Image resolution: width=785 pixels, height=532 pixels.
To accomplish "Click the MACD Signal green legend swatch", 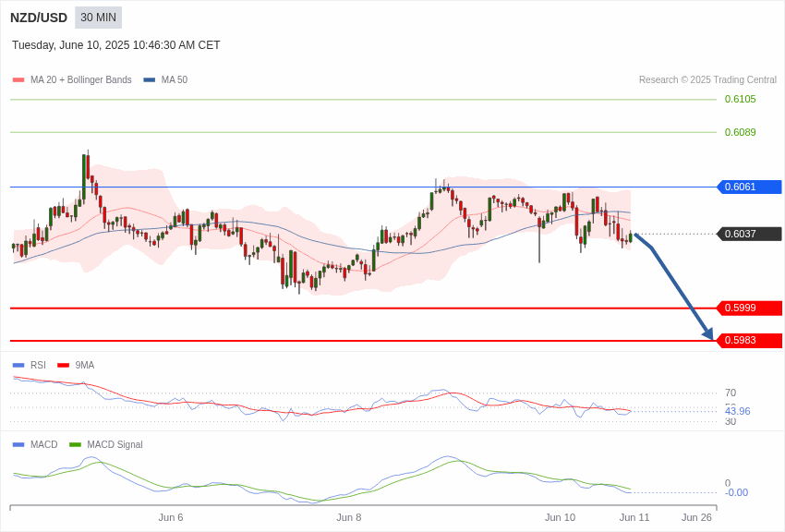I will coord(75,445).
